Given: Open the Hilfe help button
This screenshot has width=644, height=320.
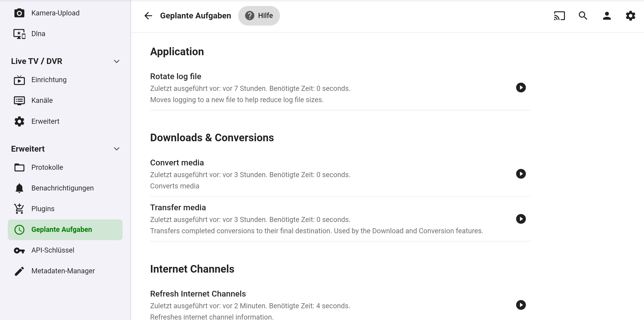Looking at the screenshot, I should 259,16.
